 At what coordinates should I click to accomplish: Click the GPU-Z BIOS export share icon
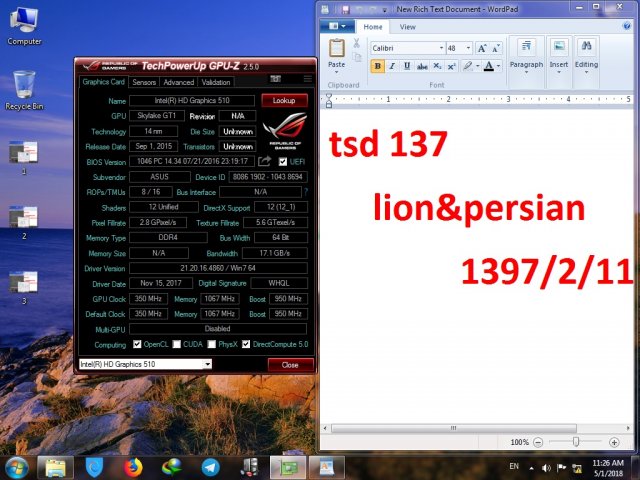pyautogui.click(x=265, y=161)
